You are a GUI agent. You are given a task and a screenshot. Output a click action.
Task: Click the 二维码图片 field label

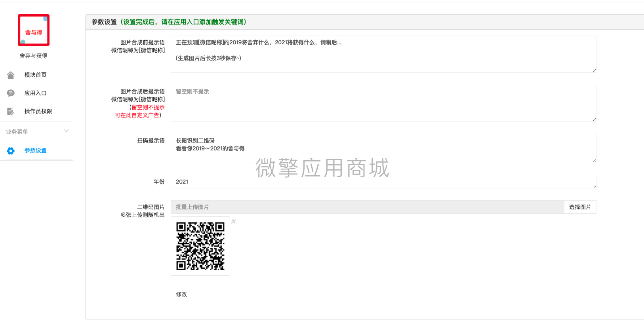151,207
